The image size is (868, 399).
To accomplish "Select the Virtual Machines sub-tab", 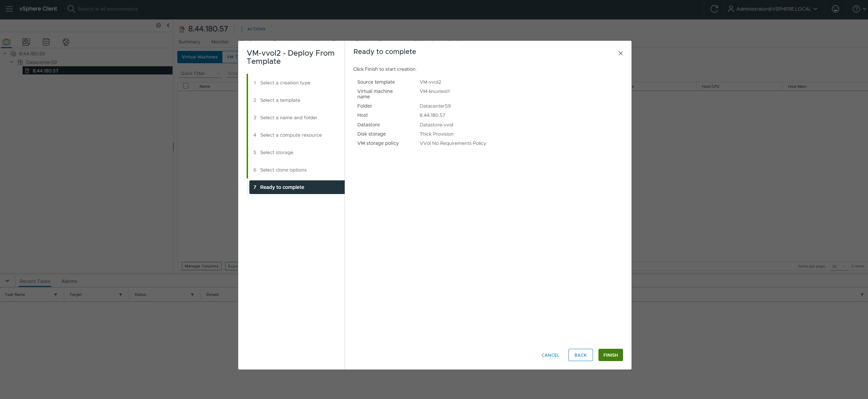I will tap(199, 57).
